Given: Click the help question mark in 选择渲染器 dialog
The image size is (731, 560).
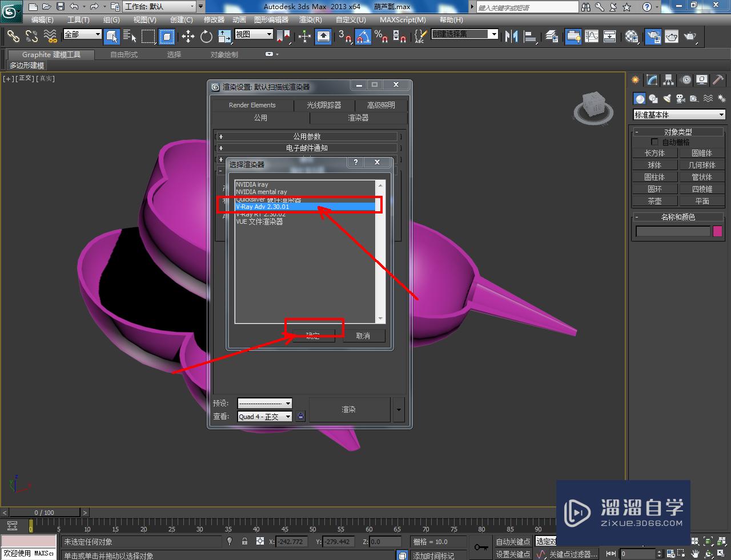Looking at the screenshot, I should (x=355, y=162).
